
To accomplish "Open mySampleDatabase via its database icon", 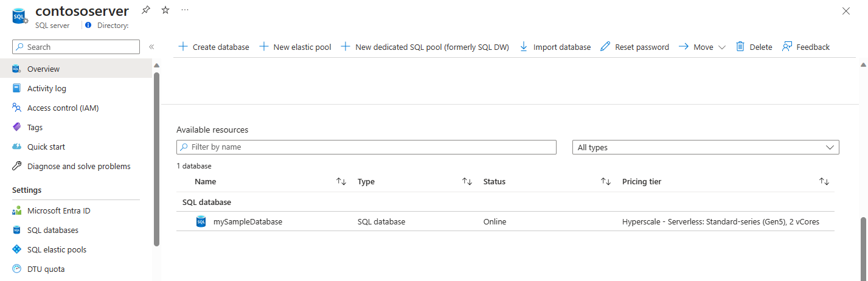I will 201,221.
